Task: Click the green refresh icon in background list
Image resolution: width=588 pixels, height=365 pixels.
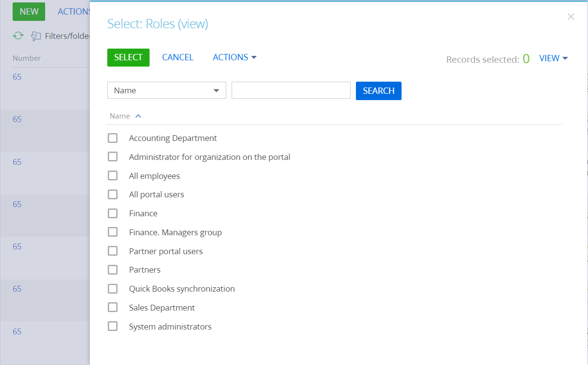Action: (18, 35)
